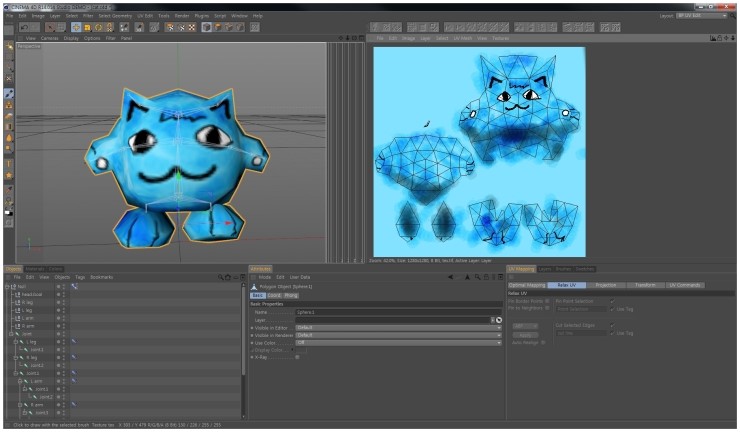Viewport: 740px width, 432px height.
Task: Switch to the Coord tab in Attributes
Action: (274, 295)
